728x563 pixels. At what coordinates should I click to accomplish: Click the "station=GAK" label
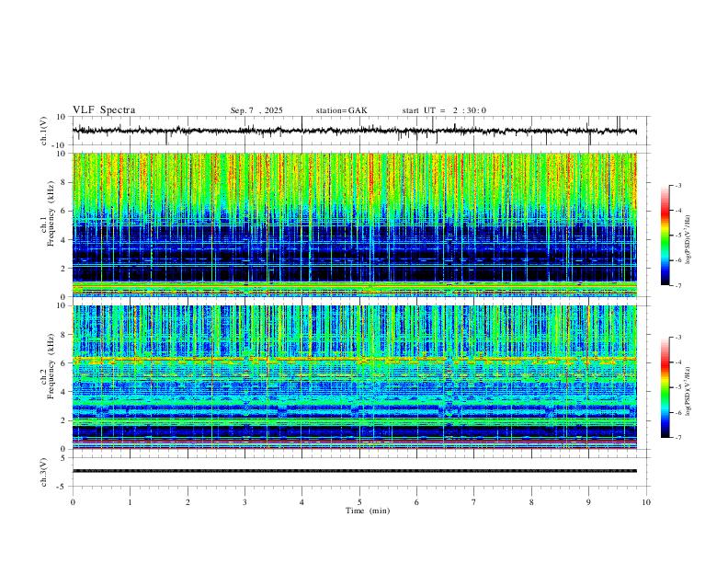pos(341,110)
